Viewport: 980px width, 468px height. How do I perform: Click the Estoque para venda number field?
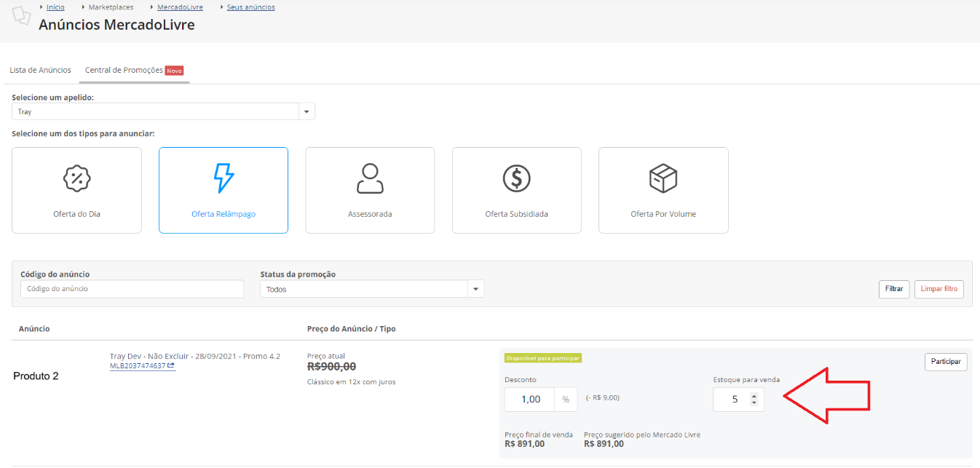click(x=738, y=399)
